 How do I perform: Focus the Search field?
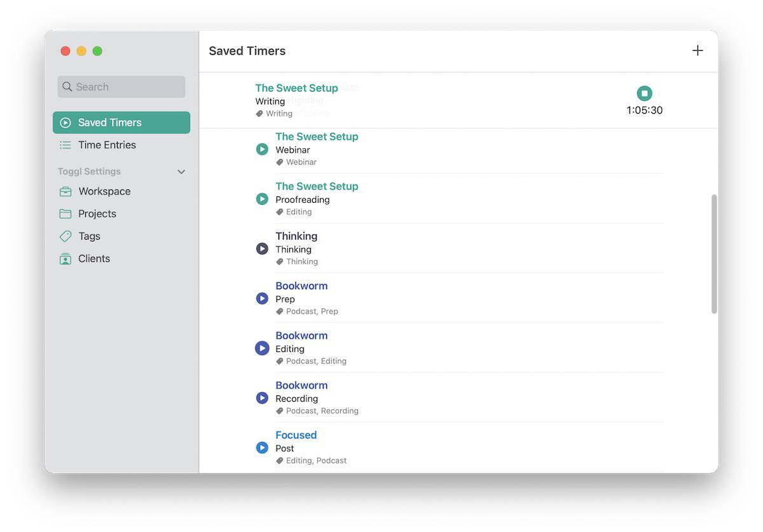coord(121,87)
